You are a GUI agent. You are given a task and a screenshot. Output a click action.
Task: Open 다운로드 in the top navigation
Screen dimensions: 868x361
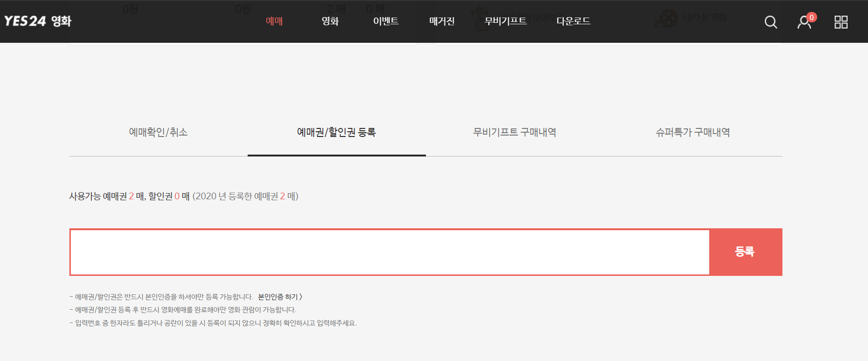(x=573, y=21)
